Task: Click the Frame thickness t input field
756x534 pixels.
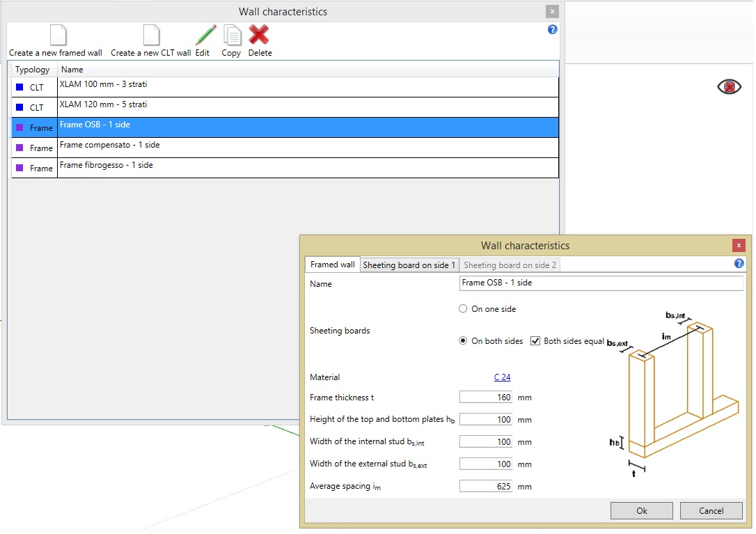Action: pos(486,398)
